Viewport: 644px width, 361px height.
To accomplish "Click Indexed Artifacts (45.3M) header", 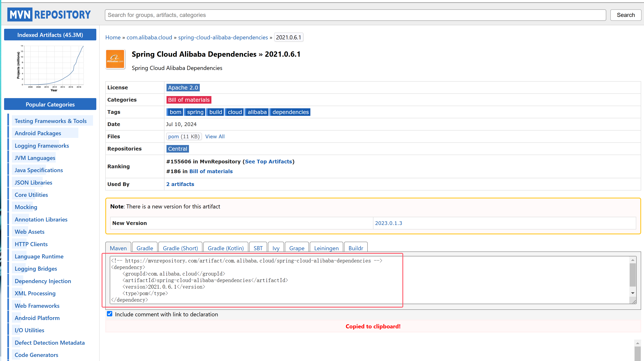I will coord(50,35).
